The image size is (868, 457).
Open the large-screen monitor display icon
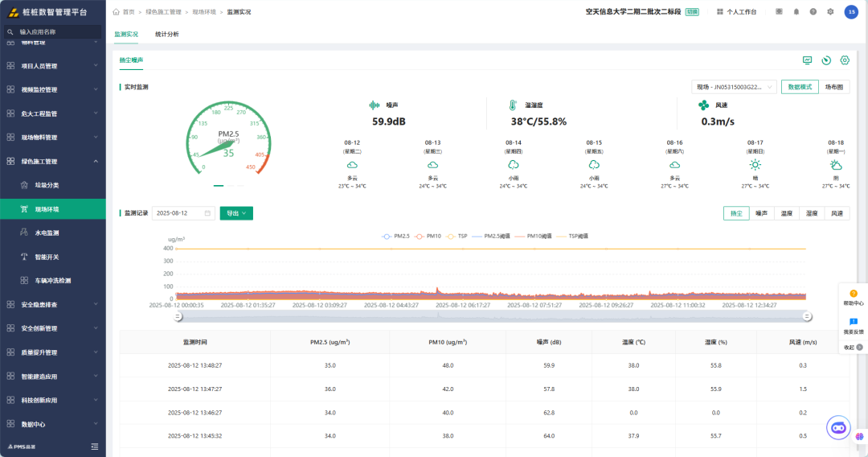[x=808, y=60]
